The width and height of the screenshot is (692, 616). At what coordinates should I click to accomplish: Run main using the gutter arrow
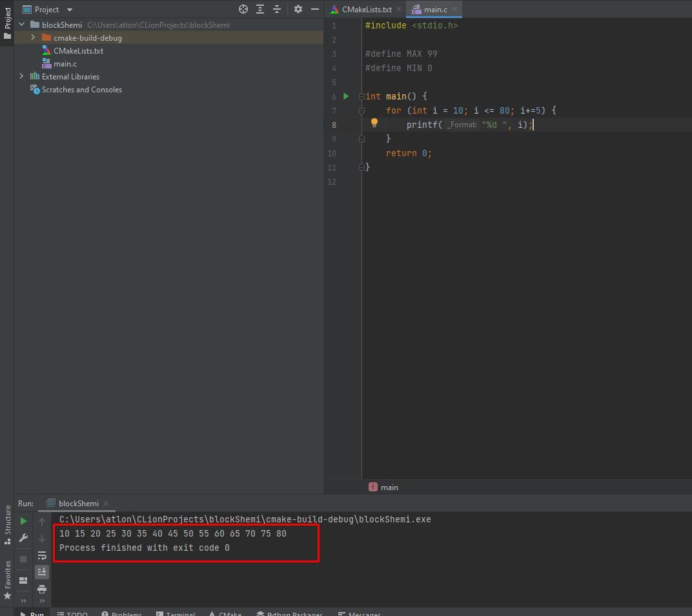click(x=346, y=96)
